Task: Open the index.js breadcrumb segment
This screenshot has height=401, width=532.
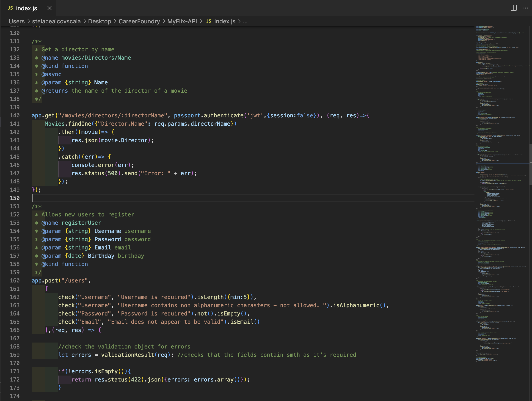Action: pos(225,21)
